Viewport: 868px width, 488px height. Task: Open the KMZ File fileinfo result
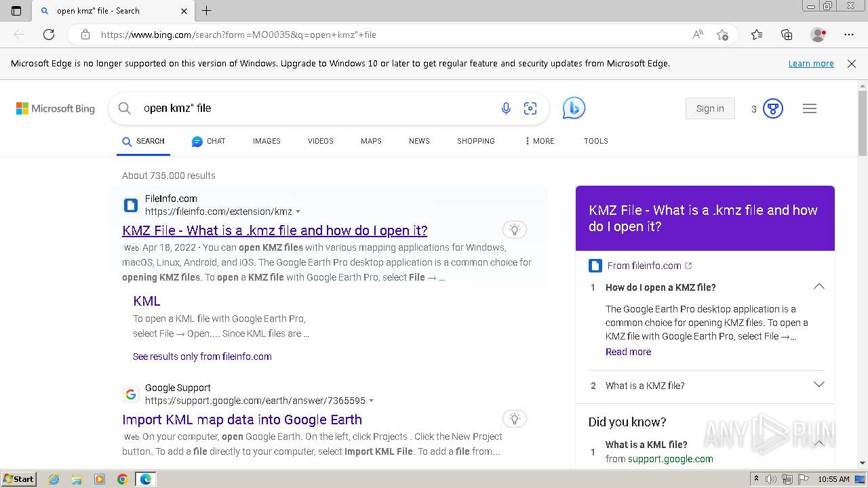(275, 230)
